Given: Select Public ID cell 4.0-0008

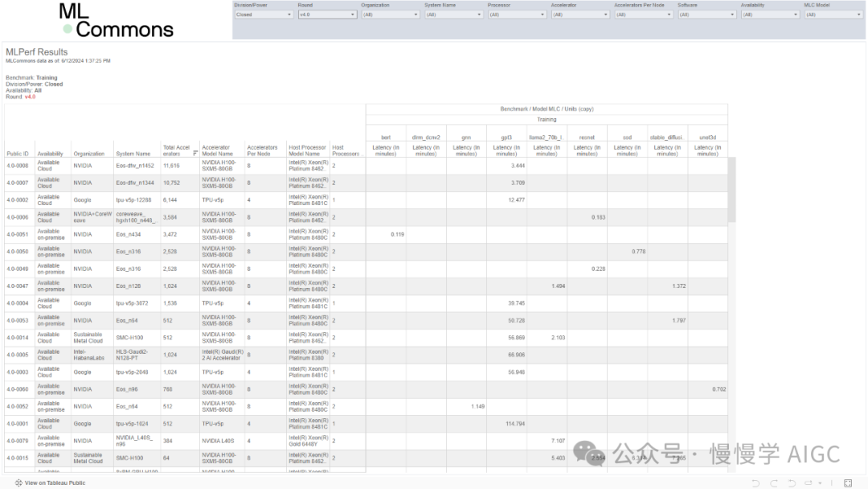Looking at the screenshot, I should pos(18,166).
